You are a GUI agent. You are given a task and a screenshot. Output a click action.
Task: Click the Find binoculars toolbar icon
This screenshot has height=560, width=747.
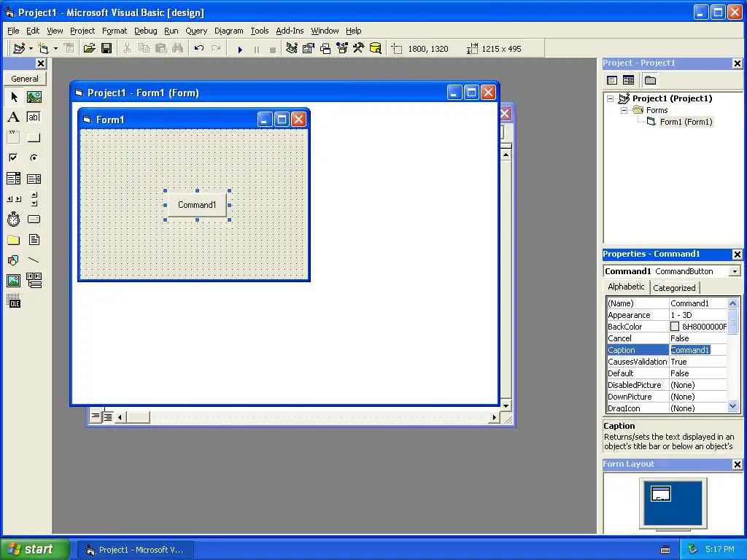pos(178,49)
